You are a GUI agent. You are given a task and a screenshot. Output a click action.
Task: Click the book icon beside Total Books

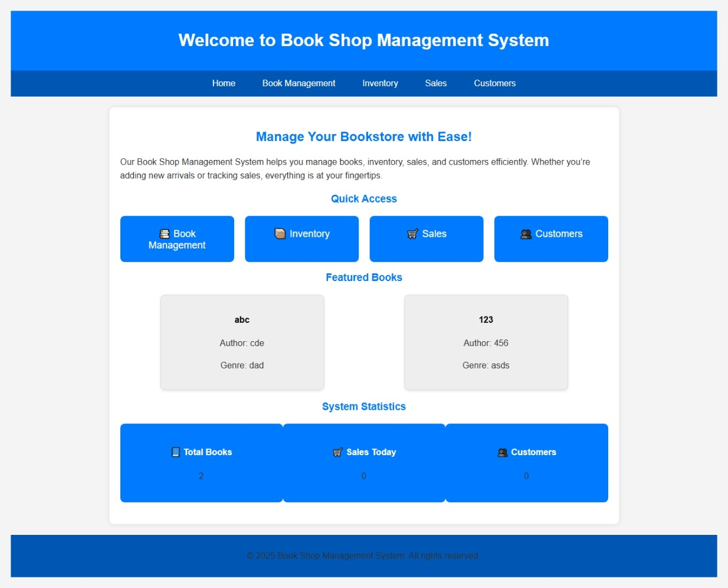pos(175,452)
